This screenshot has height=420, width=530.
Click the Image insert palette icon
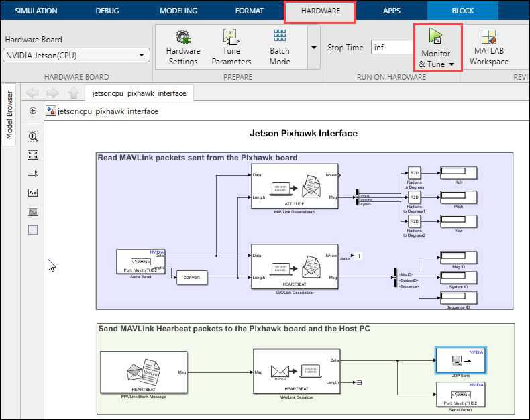pyautogui.click(x=33, y=211)
